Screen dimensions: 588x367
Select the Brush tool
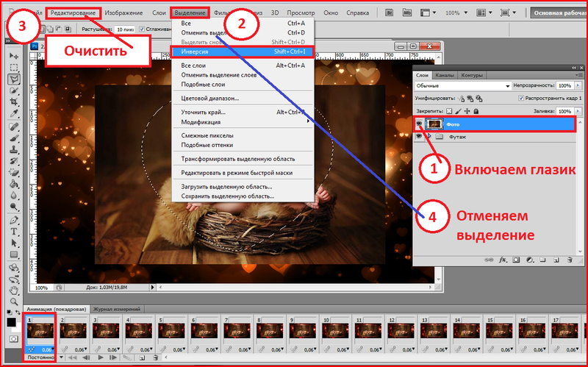pos(14,138)
